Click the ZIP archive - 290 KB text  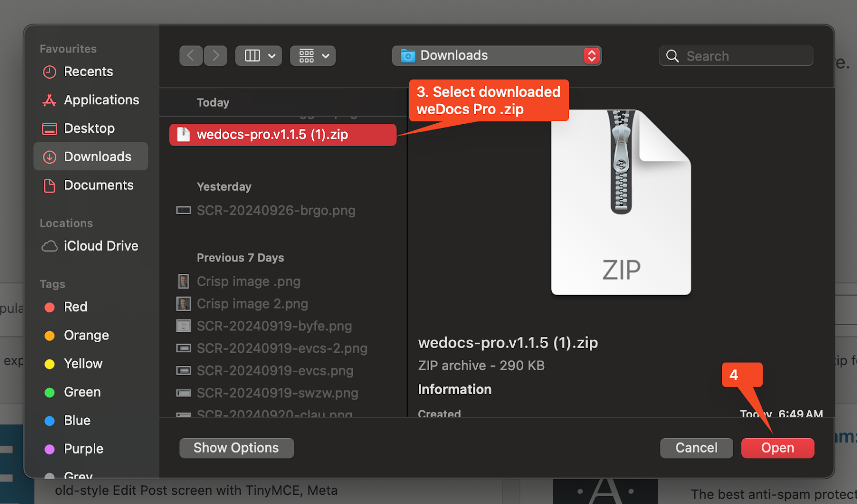pos(481,366)
